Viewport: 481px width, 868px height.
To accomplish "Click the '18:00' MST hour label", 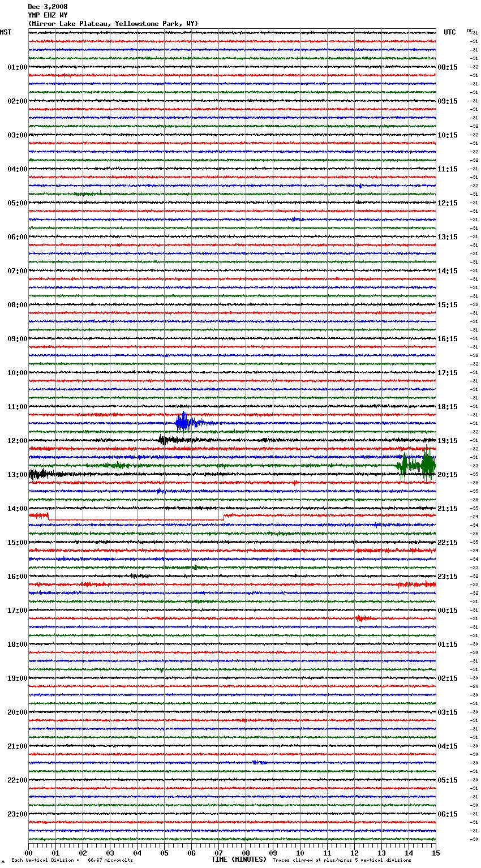I will (x=17, y=644).
